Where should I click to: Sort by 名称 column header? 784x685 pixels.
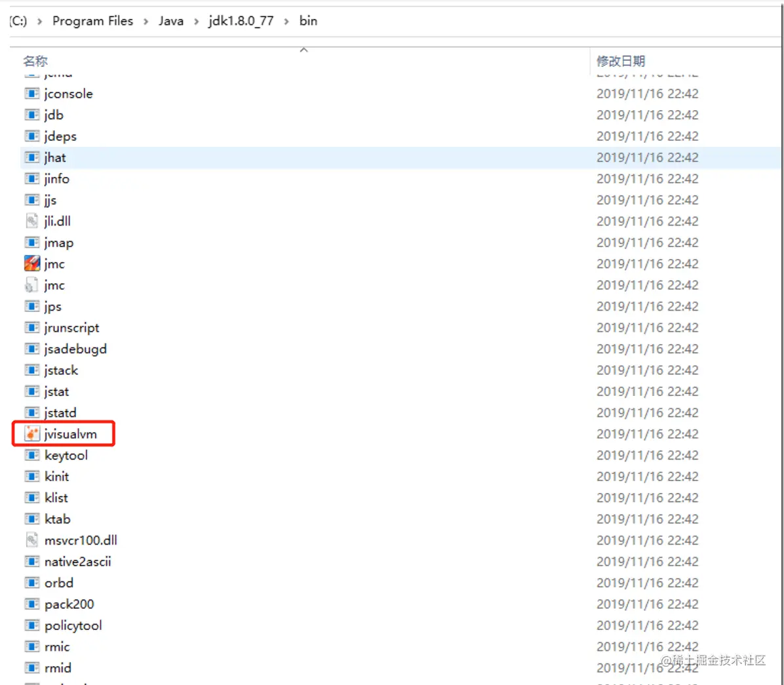tap(35, 61)
